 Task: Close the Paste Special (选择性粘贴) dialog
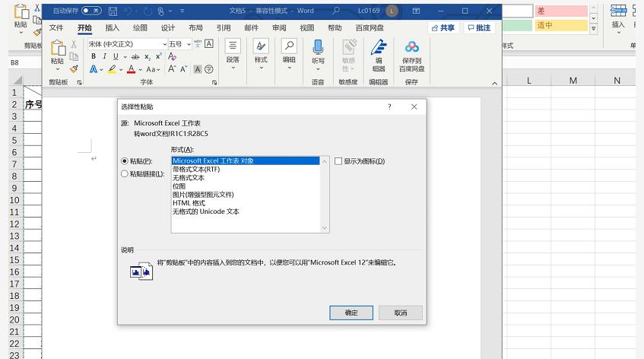(414, 106)
